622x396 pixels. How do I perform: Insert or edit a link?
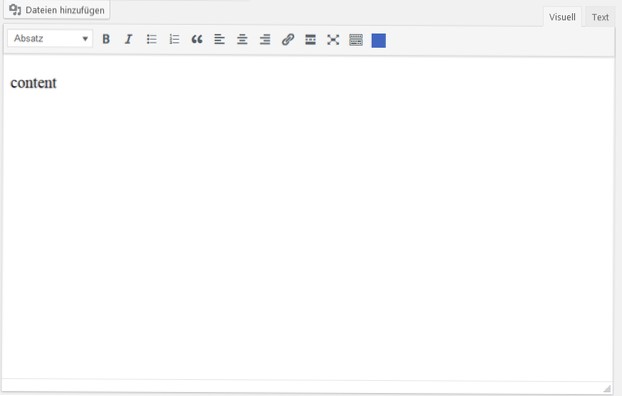pos(288,39)
